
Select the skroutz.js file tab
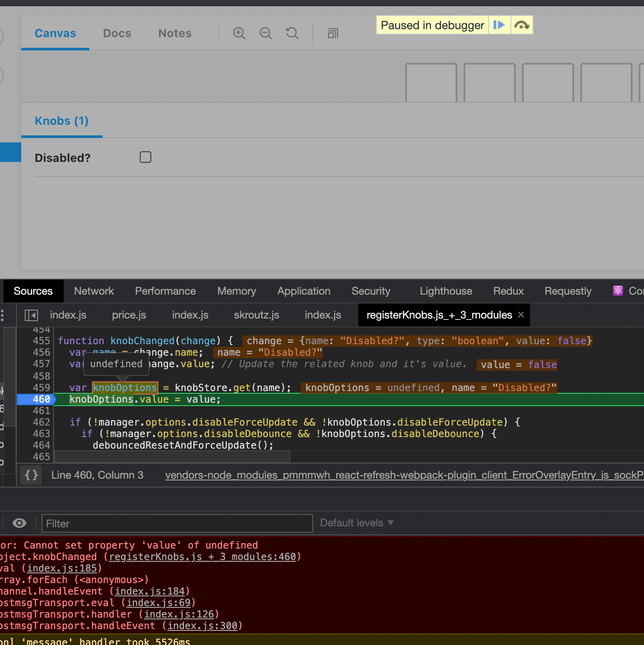(x=257, y=315)
